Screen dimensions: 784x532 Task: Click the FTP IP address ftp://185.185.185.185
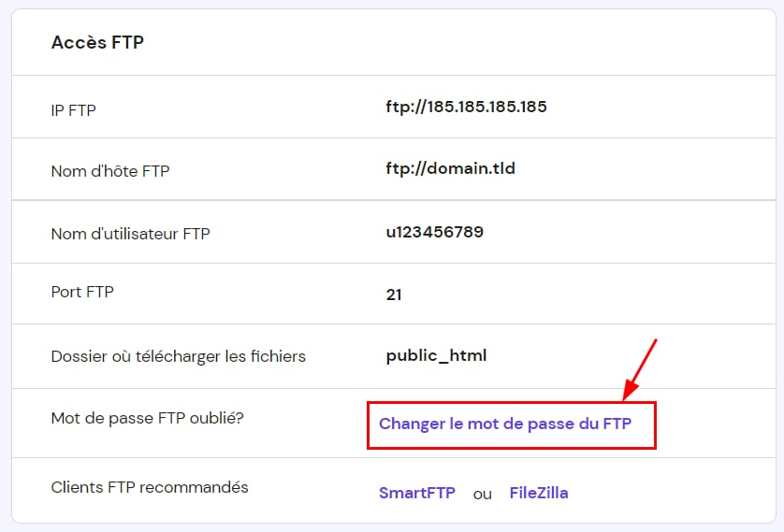tap(466, 107)
